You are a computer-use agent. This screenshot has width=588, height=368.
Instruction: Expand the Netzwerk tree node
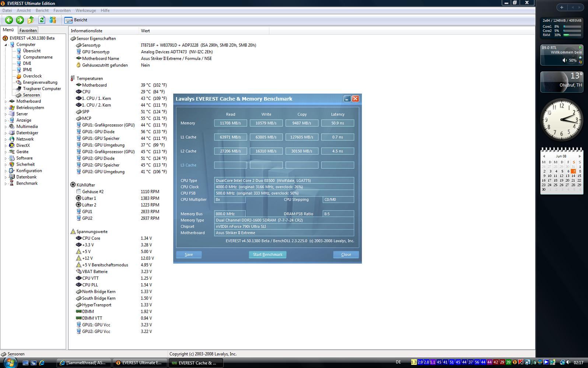(6, 139)
